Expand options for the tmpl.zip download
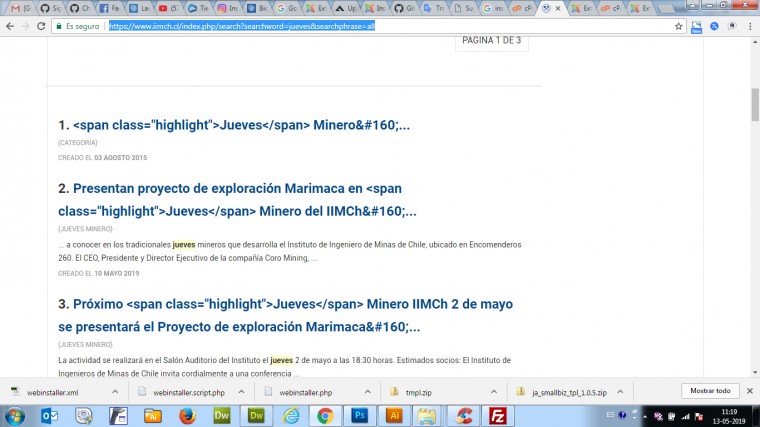The height and width of the screenshot is (427, 760). coord(493,392)
